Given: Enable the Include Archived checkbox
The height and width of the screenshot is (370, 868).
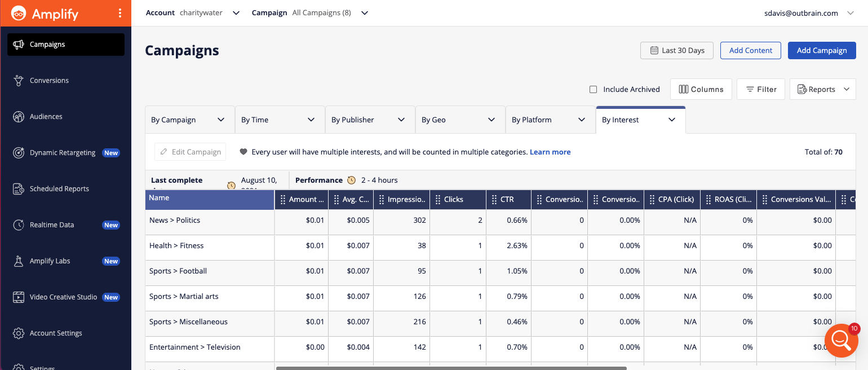Looking at the screenshot, I should tap(593, 89).
